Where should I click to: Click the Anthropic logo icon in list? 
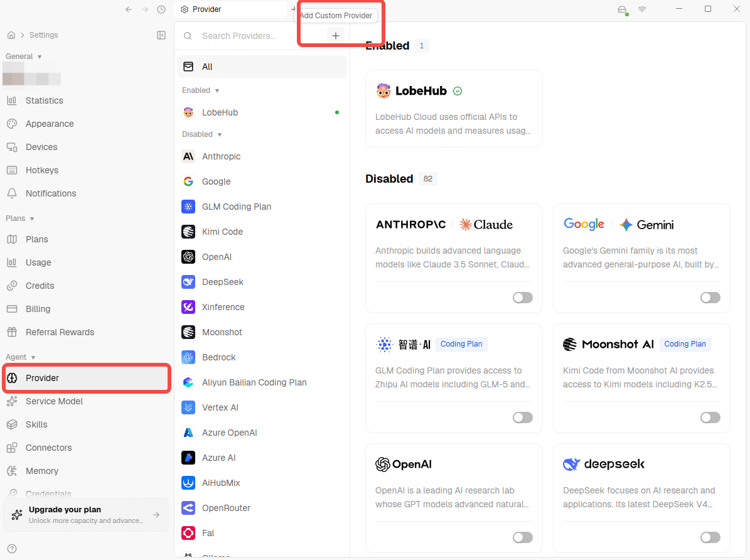188,156
